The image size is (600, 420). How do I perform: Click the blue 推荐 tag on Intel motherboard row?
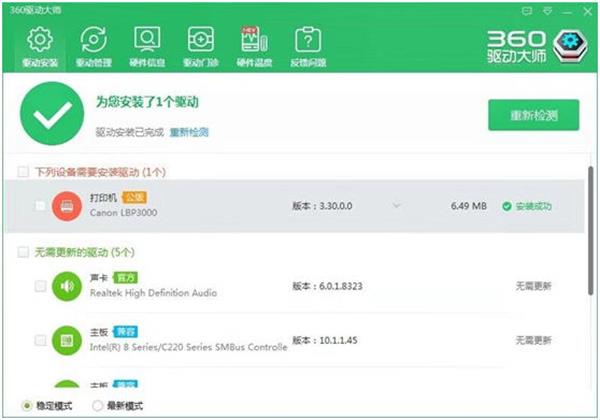[125, 332]
